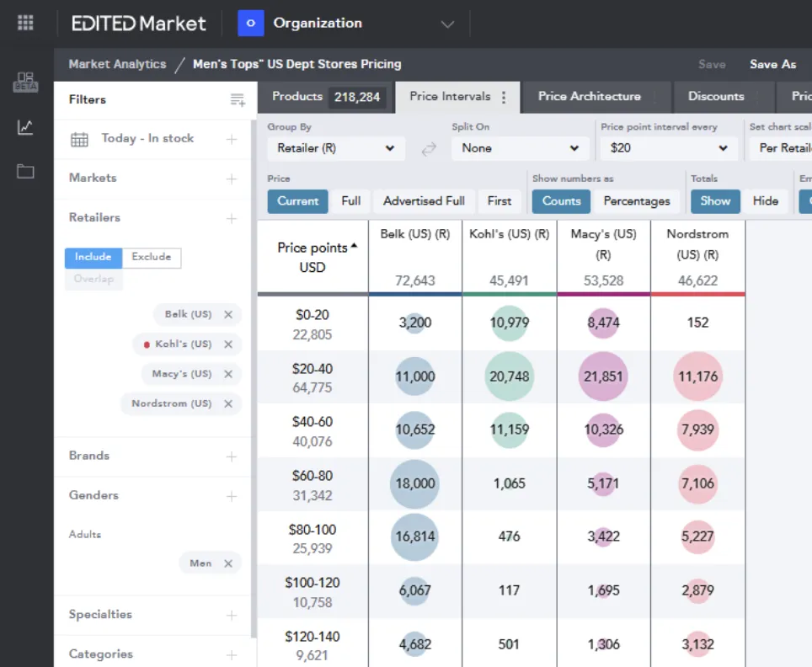This screenshot has width=812, height=667.
Task: Open the folder icon in sidebar
Action: click(25, 172)
